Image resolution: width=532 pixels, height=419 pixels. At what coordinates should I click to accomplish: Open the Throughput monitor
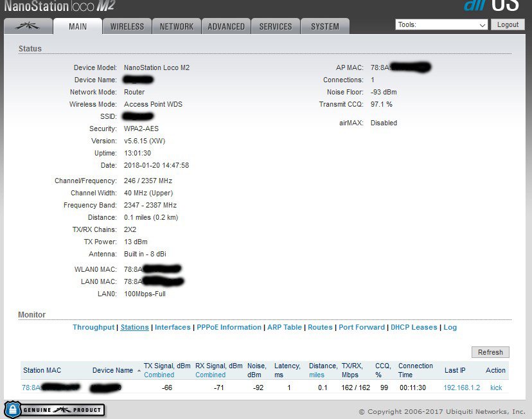coord(93,327)
